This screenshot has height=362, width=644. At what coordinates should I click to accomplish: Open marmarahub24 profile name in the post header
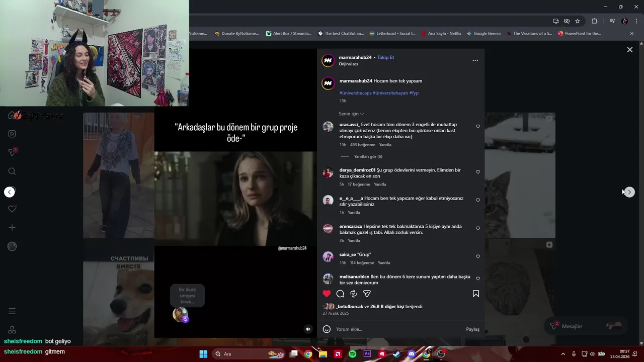[x=355, y=58]
